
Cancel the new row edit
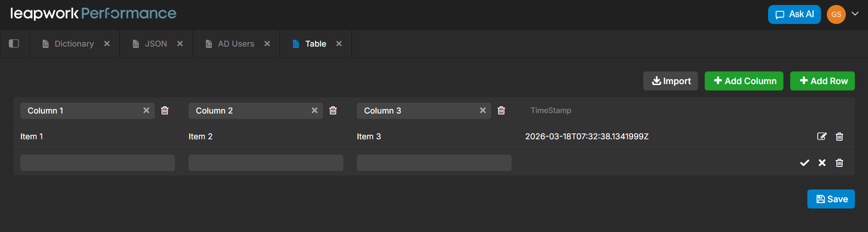(822, 163)
